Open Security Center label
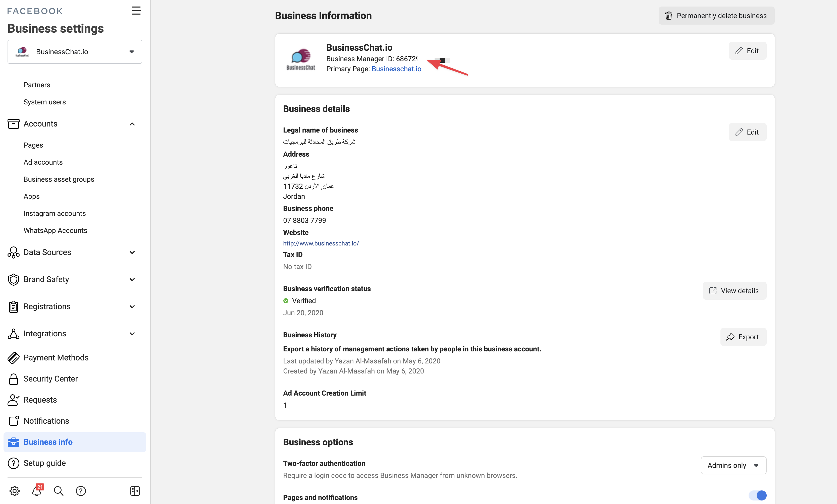Screen dimensions: 837x504 50,379
